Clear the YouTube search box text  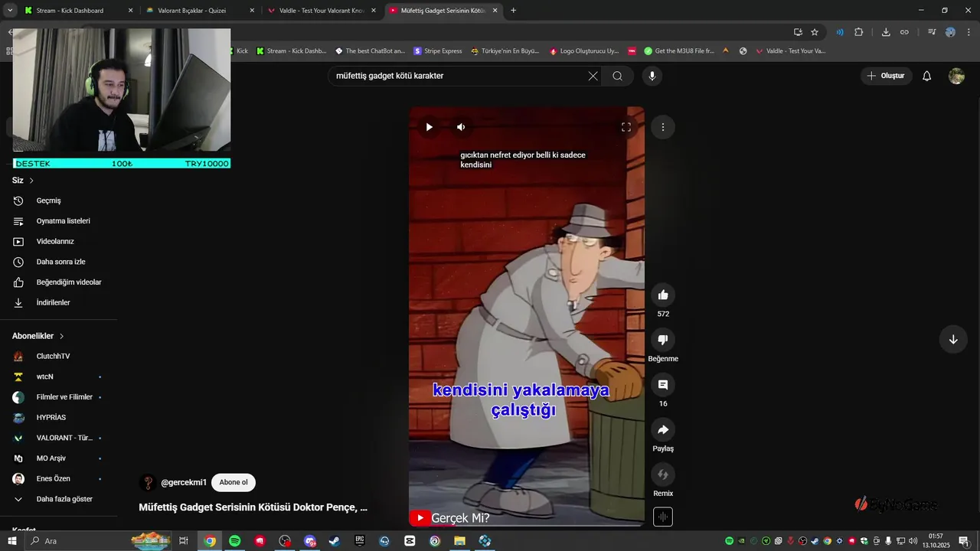(593, 76)
